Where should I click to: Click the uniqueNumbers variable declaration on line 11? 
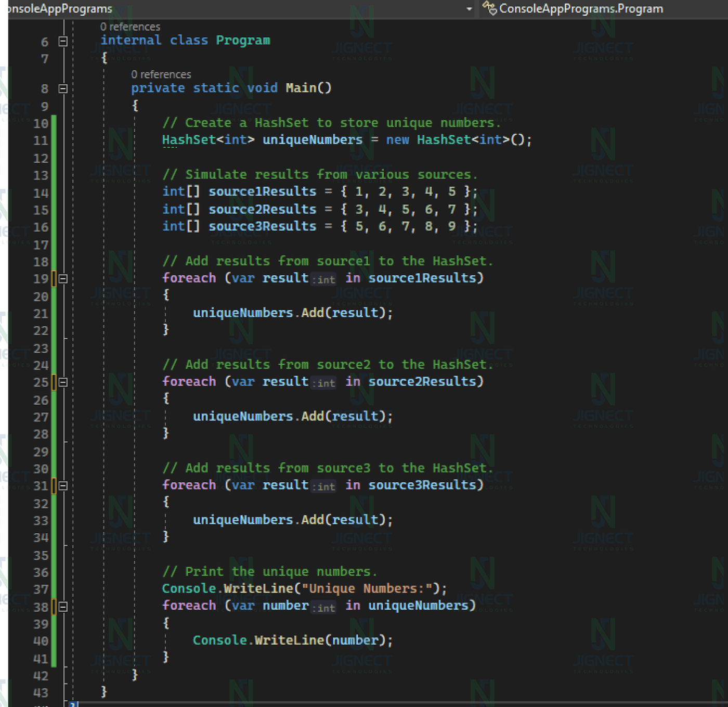[x=313, y=140]
